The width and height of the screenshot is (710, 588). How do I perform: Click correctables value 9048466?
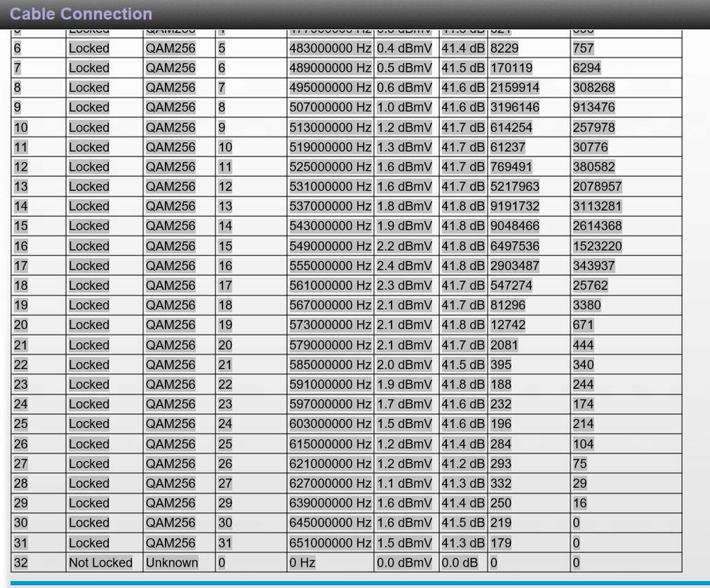point(515,225)
